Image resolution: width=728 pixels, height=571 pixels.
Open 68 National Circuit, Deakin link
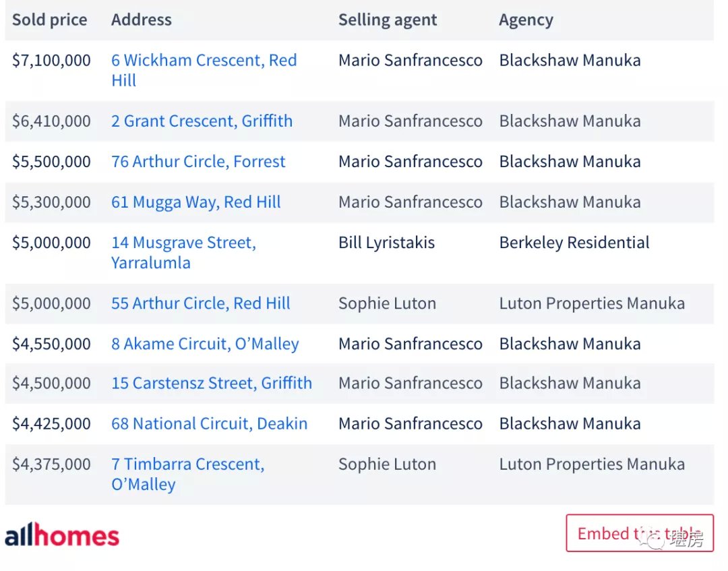click(x=210, y=424)
